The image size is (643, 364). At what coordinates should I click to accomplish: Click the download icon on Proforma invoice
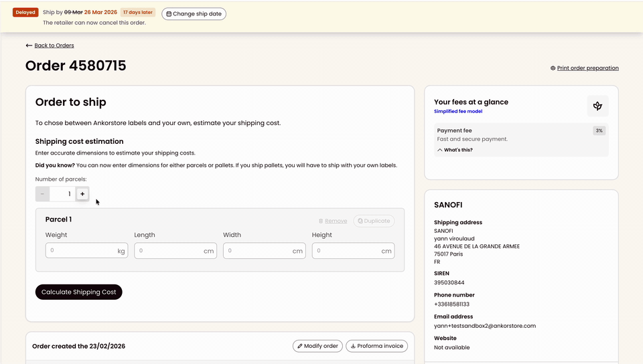pos(353,346)
